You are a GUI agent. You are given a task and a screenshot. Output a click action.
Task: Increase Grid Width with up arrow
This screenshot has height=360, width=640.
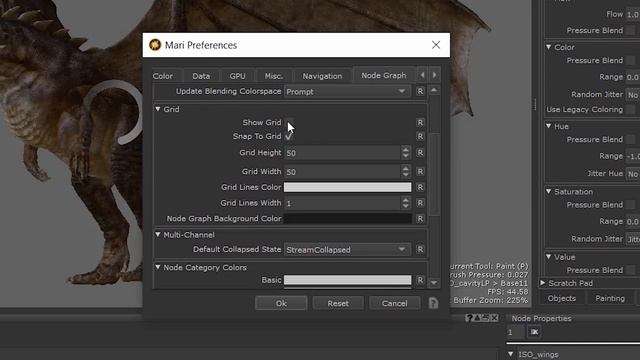point(405,168)
